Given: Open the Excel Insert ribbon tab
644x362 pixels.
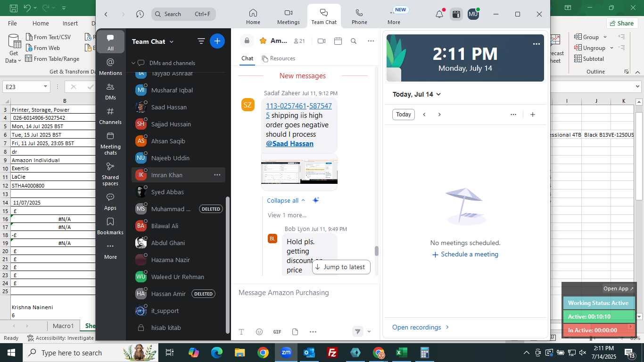Looking at the screenshot, I should click(x=70, y=23).
